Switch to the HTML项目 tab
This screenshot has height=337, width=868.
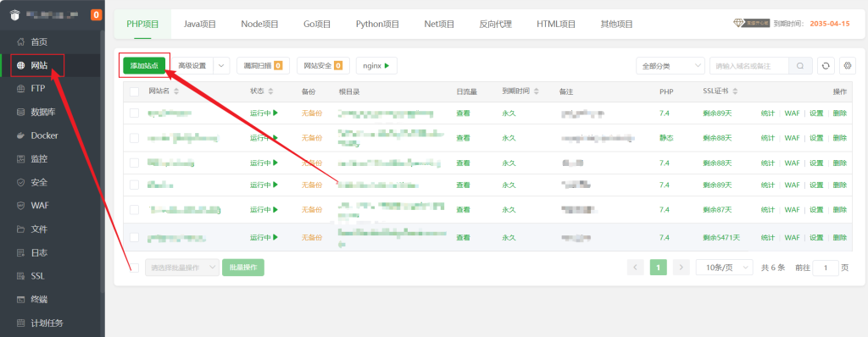tap(556, 24)
